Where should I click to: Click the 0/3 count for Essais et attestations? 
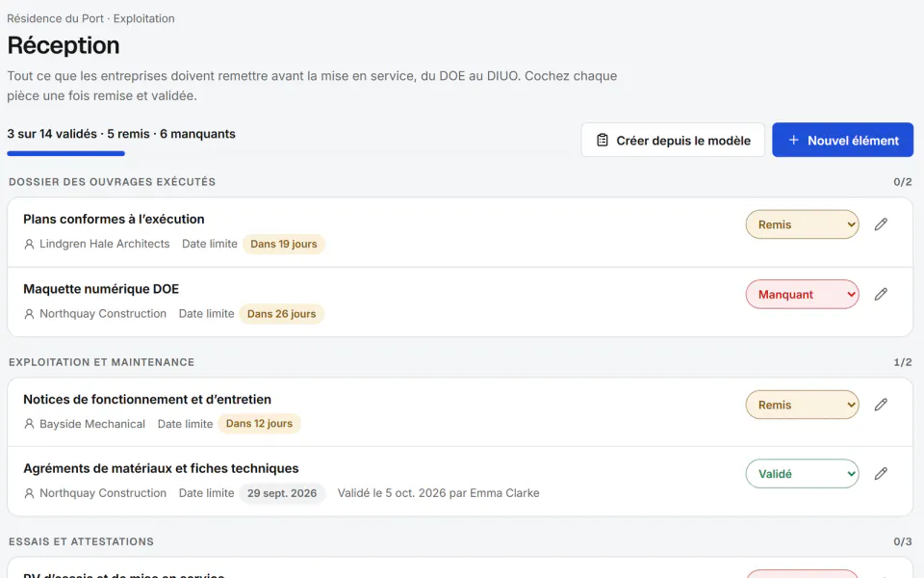[903, 541]
